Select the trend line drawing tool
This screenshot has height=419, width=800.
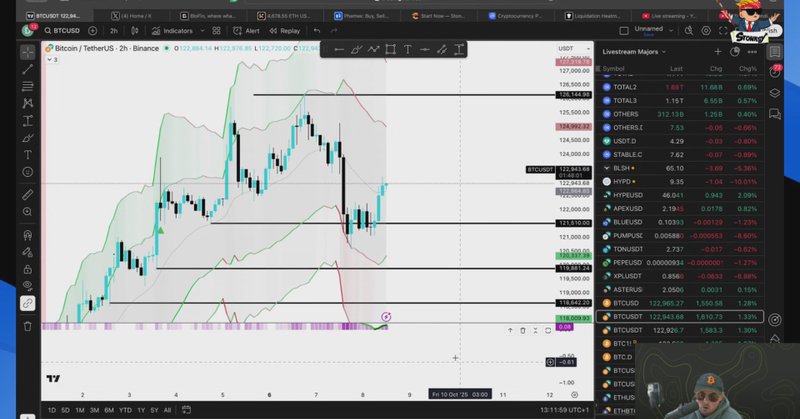(x=28, y=69)
